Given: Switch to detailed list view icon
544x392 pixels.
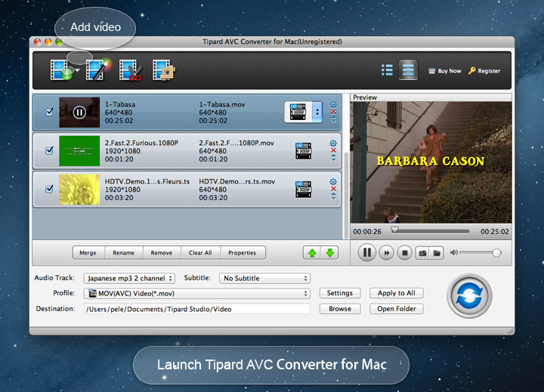Looking at the screenshot, I should 408,69.
